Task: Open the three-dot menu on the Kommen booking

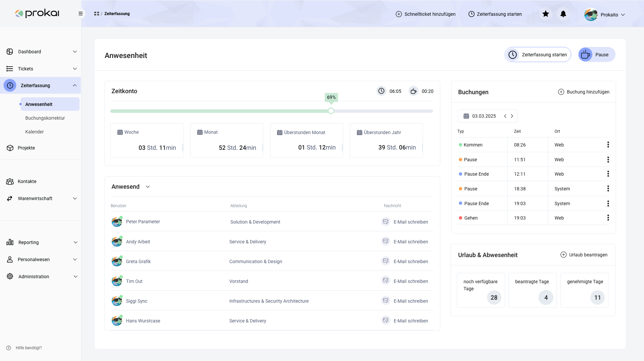Action: coord(608,144)
